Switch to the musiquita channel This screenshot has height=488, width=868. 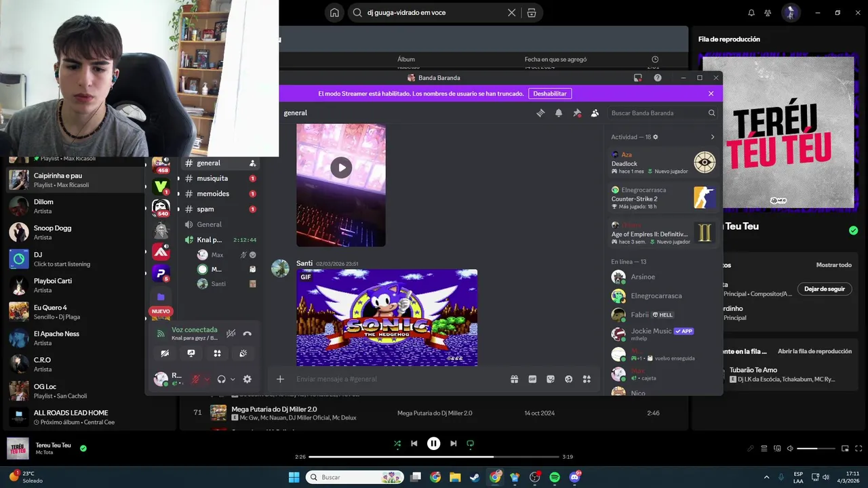(x=220, y=178)
